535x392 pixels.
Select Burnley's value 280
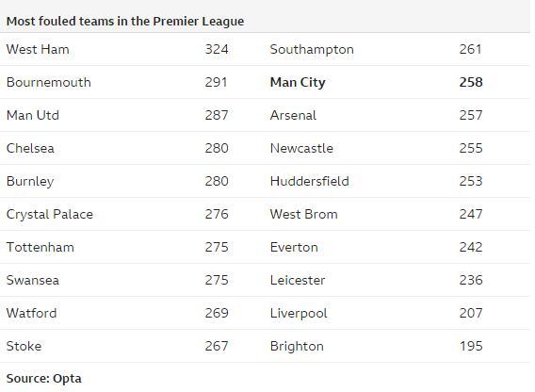pyautogui.click(x=217, y=181)
